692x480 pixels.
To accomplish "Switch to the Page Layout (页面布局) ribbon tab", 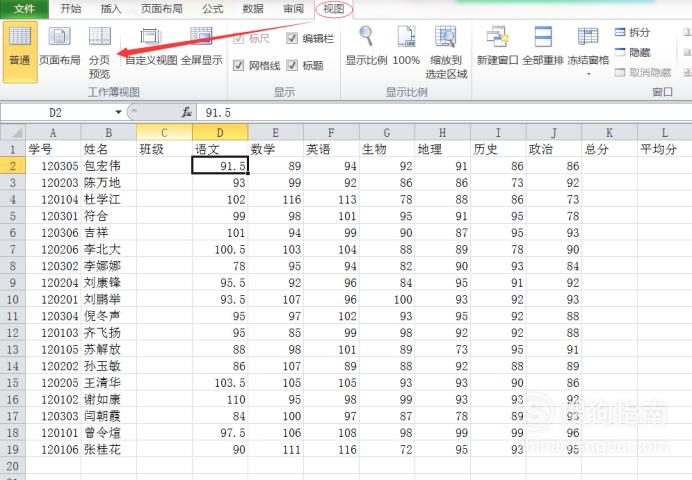I will [x=162, y=8].
